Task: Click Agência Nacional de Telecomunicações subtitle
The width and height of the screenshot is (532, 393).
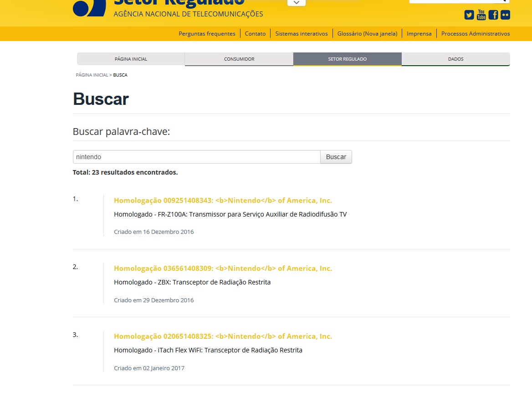Action: (188, 14)
